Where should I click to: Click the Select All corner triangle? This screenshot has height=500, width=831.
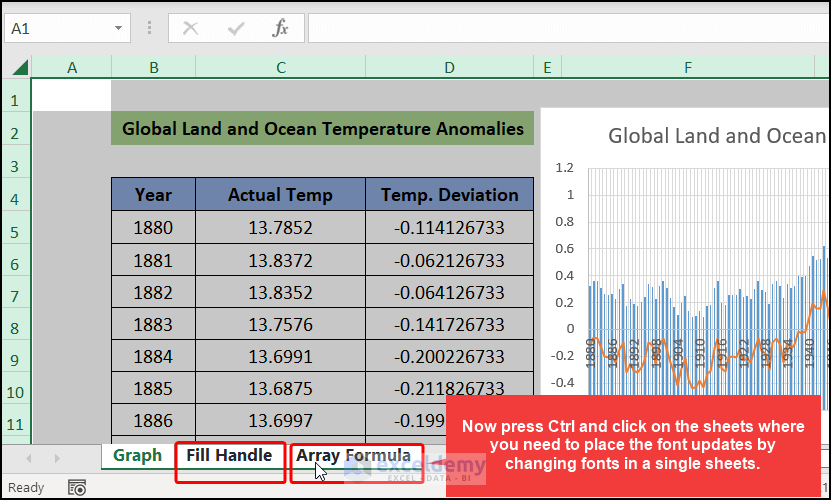coord(20,67)
